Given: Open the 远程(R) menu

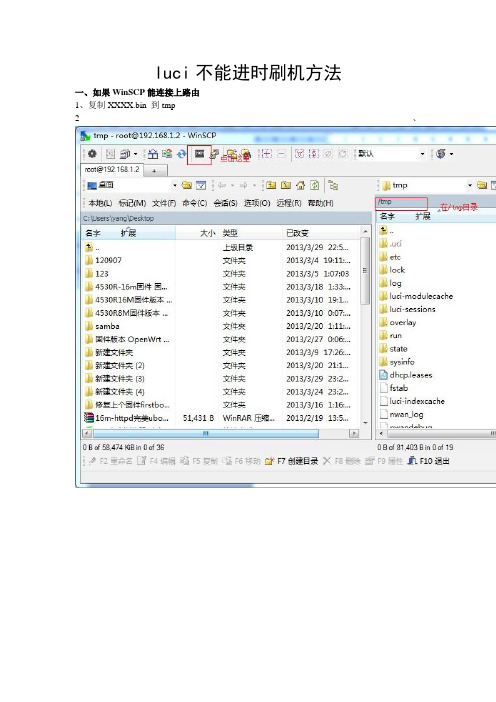Looking at the screenshot, I should tap(289, 203).
